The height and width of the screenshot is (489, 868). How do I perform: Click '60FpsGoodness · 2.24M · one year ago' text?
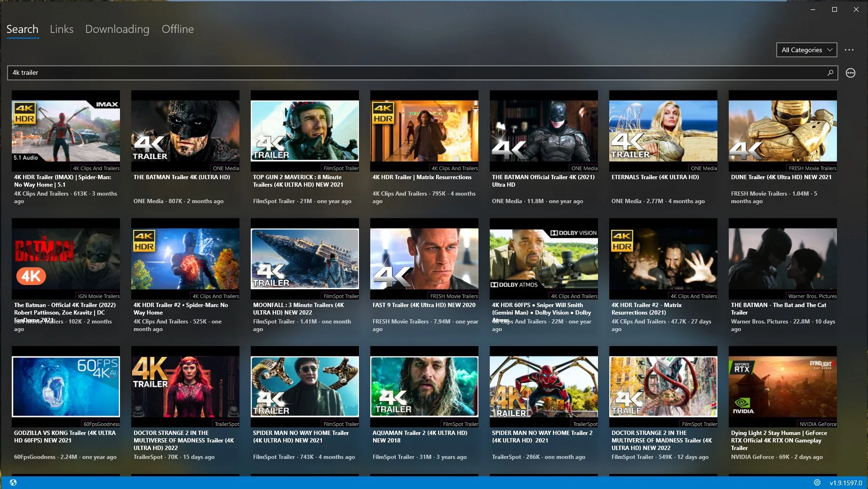[65, 457]
